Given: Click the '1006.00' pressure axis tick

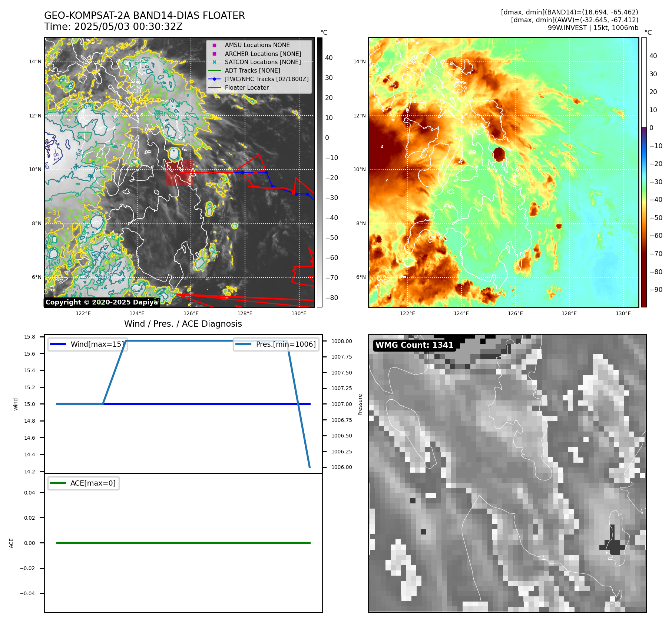Looking at the screenshot, I should (342, 467).
